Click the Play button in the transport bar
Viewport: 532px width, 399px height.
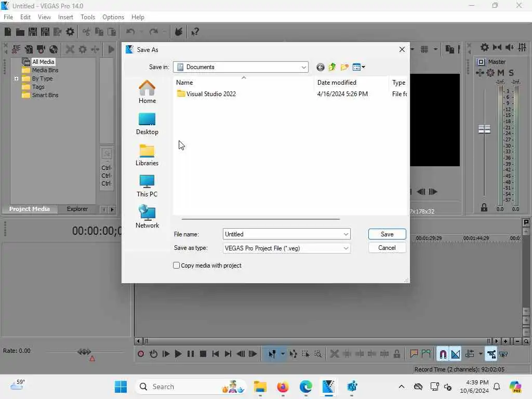coord(178,354)
